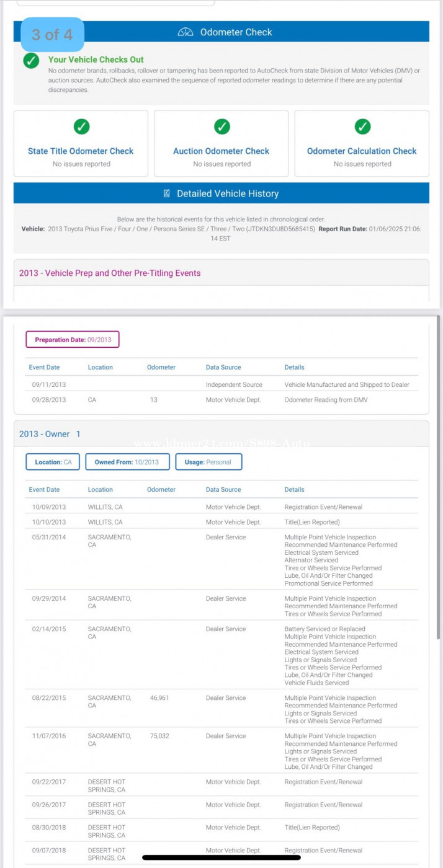Click the odometer gauge icon in header

click(x=186, y=32)
